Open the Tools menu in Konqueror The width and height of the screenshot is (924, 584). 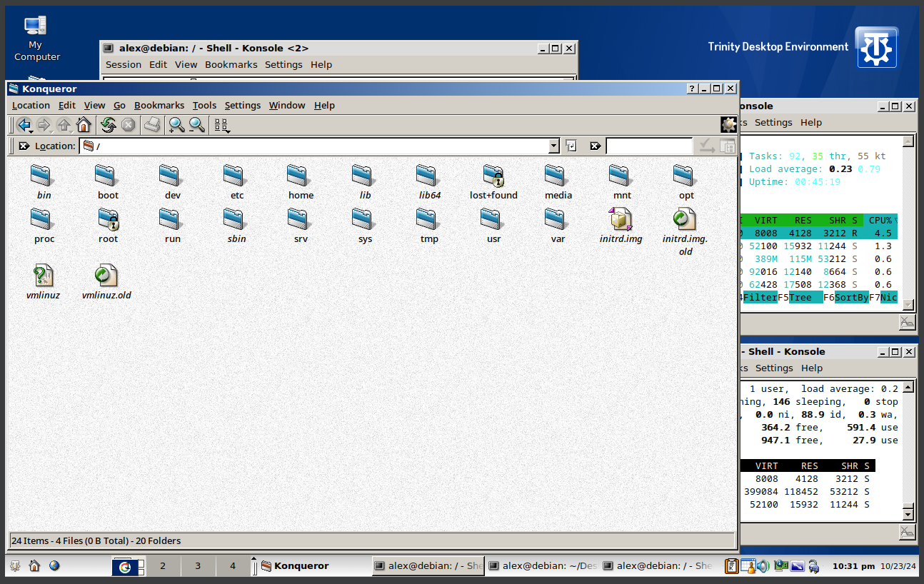(204, 106)
